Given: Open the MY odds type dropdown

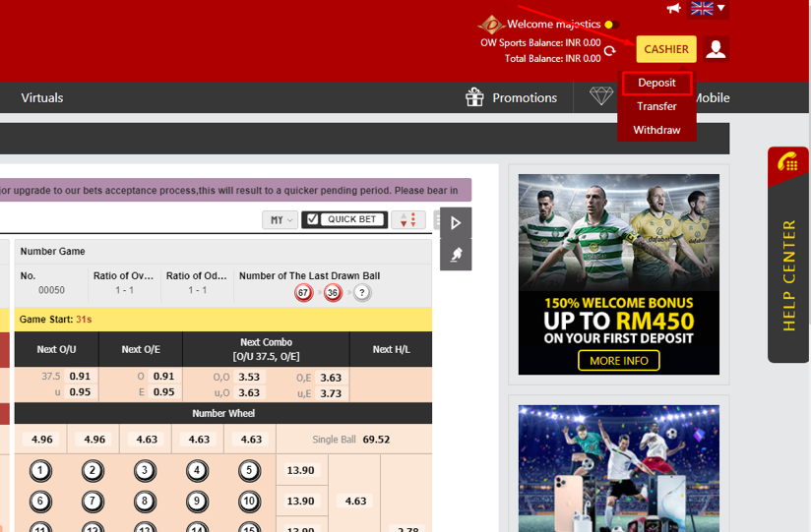Looking at the screenshot, I should point(281,219).
